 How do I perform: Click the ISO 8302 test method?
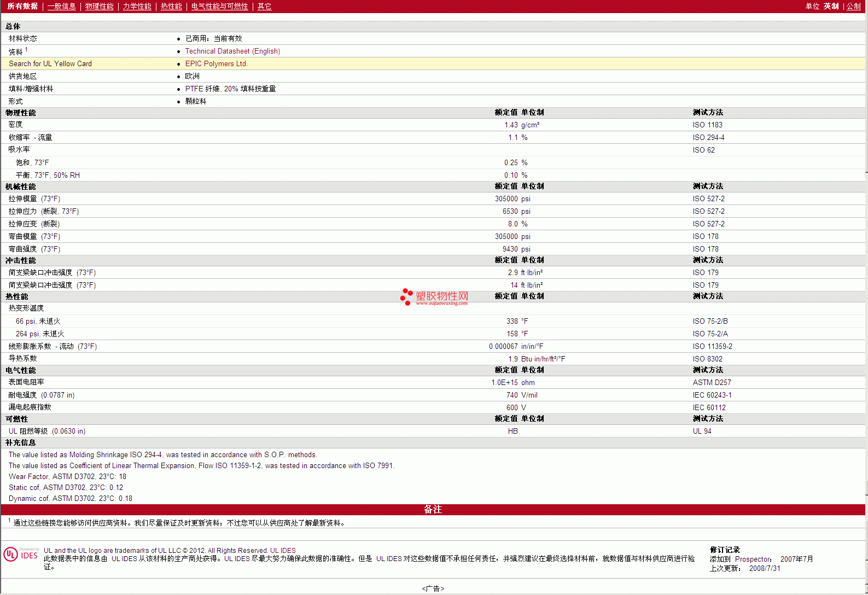pos(707,359)
